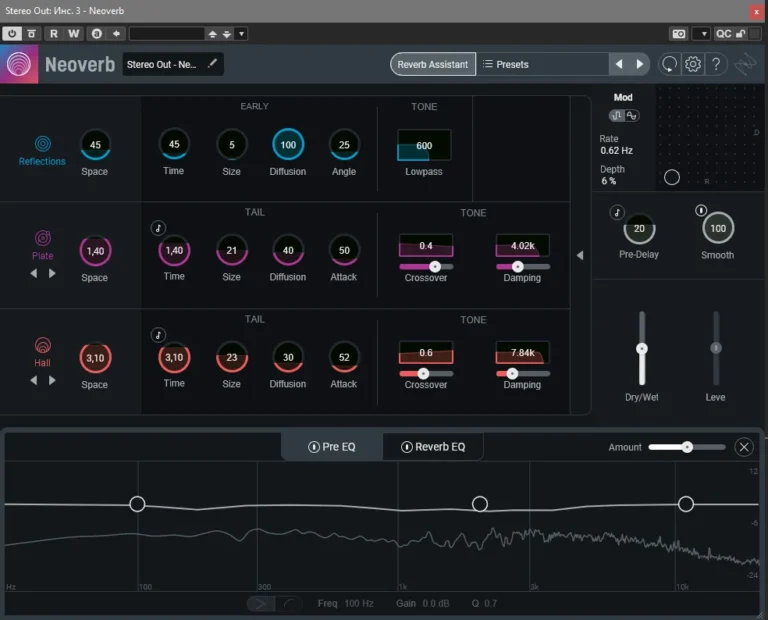Select the sine Mod waveform button
The image size is (768, 620).
coord(631,116)
